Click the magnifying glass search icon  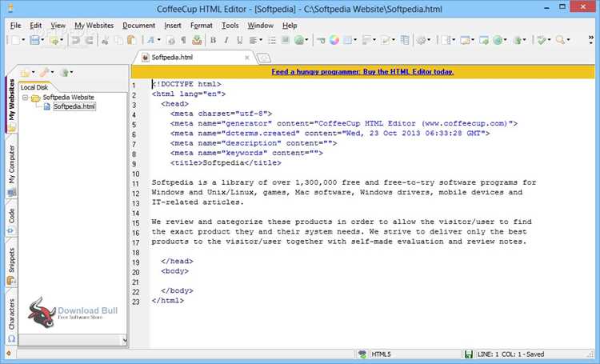pos(560,40)
